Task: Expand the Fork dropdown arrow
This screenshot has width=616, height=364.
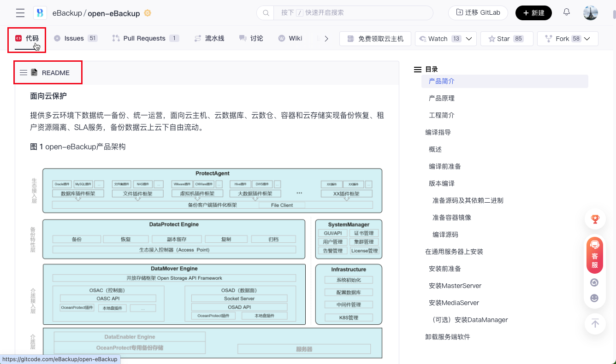Action: 587,39
